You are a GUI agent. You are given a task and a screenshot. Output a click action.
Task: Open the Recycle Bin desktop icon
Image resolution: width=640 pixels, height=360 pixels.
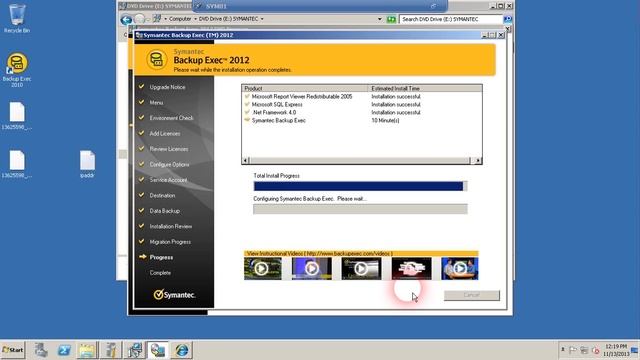tap(17, 19)
